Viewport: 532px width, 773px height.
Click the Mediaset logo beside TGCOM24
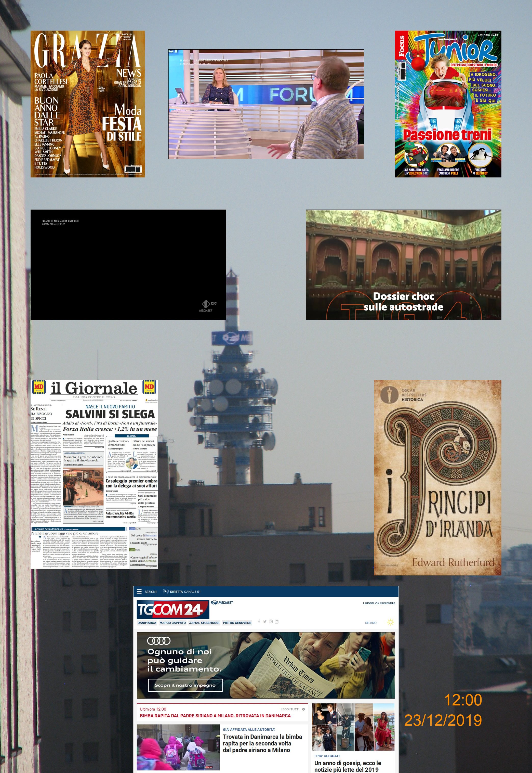pos(222,602)
